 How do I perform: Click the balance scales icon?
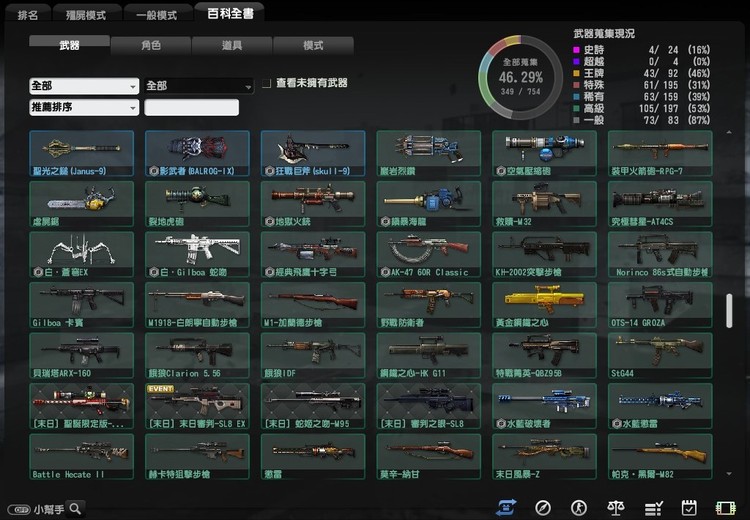[617, 507]
